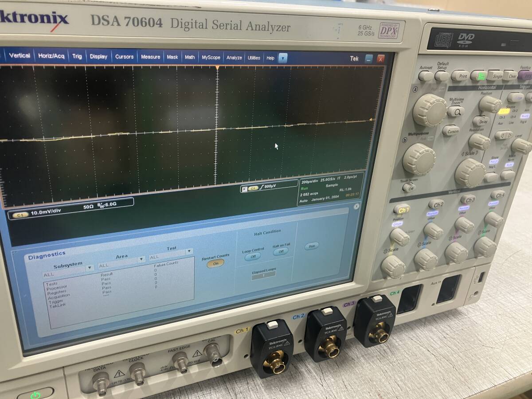
Task: Click the 50Ω termination readout
Action: (89, 207)
